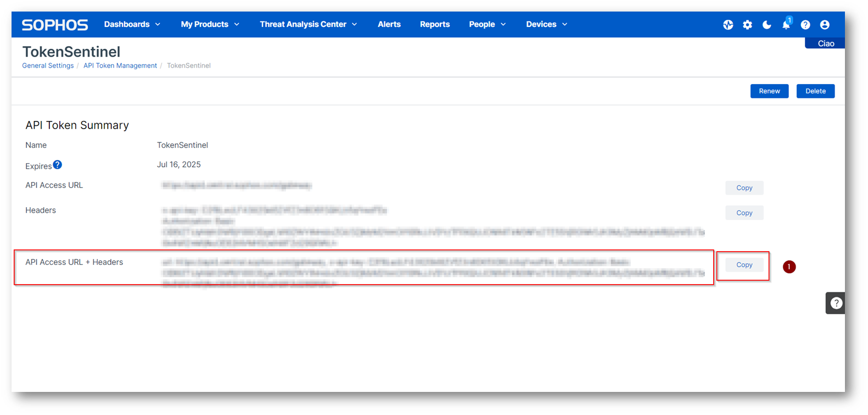Click the Ciao tab under header
The width and height of the screenshot is (868, 415).
(825, 43)
